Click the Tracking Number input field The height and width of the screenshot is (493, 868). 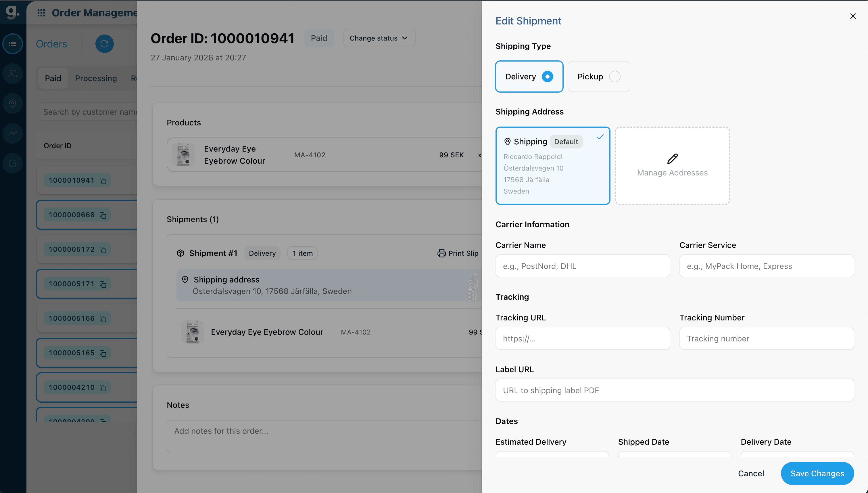767,338
